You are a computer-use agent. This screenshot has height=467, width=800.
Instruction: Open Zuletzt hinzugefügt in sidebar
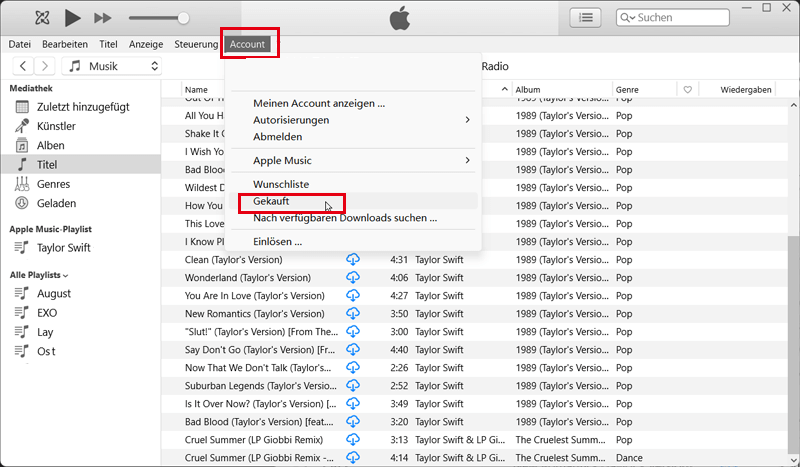pos(83,107)
